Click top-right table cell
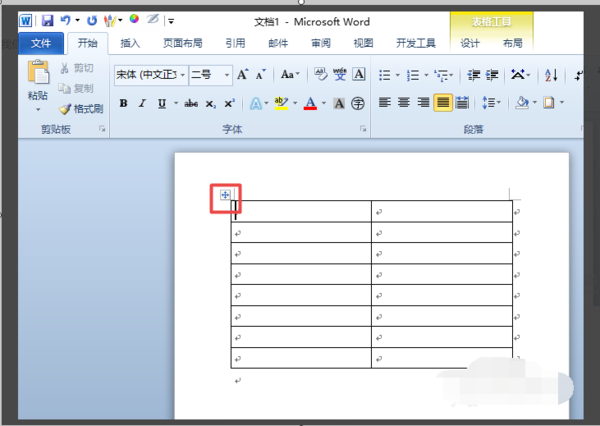The width and height of the screenshot is (600, 426). point(442,211)
